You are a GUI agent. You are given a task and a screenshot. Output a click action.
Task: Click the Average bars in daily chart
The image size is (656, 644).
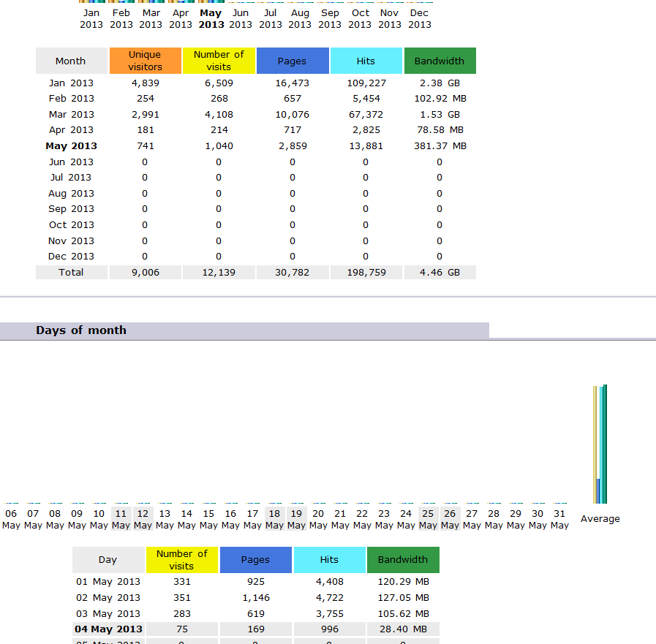click(x=600, y=444)
